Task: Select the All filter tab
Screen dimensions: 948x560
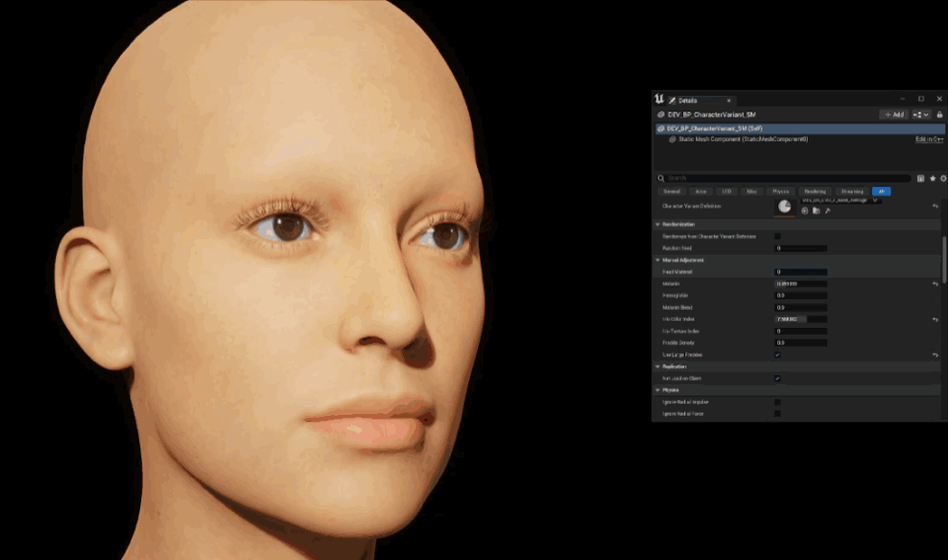Action: click(882, 192)
